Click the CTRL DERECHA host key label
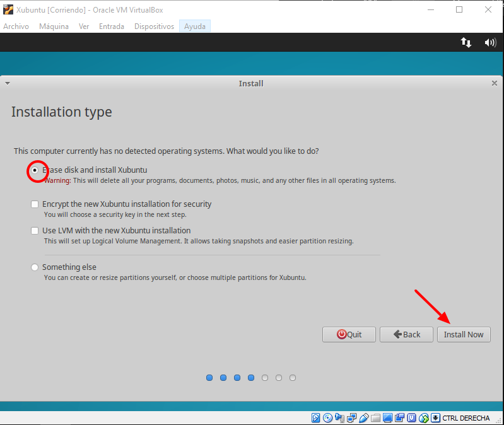This screenshot has height=425, width=504. [466, 418]
